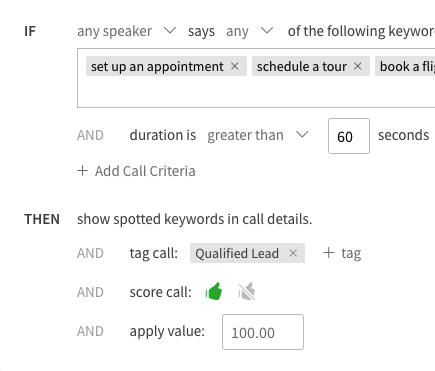The width and height of the screenshot is (435, 371).
Task: Remove the 'schedule a tour' keyword
Action: click(x=358, y=66)
